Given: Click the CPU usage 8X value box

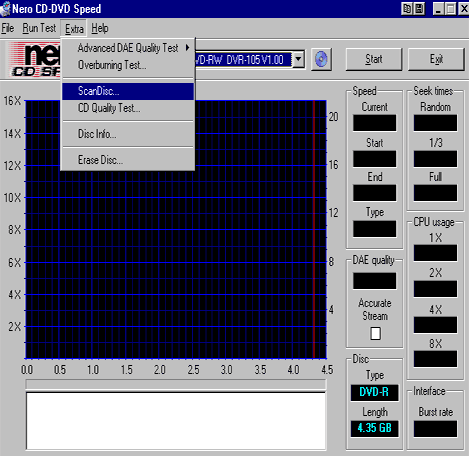Looking at the screenshot, I should tap(435, 359).
